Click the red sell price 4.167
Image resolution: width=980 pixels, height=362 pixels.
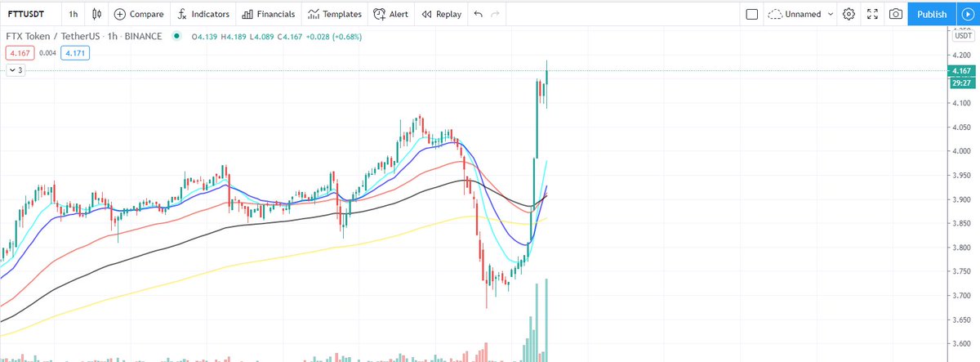[18, 52]
